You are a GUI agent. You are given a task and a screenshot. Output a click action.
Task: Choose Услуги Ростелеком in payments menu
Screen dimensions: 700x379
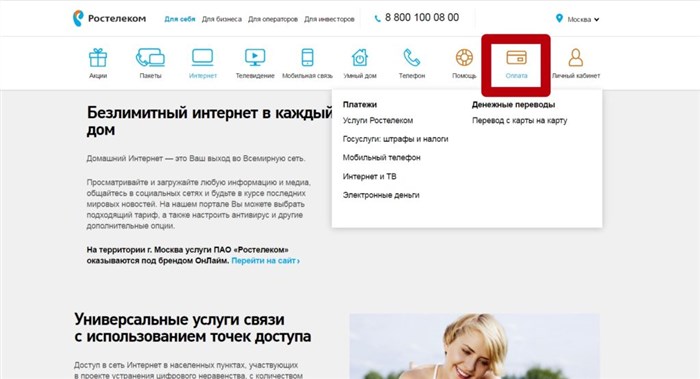[378, 121]
